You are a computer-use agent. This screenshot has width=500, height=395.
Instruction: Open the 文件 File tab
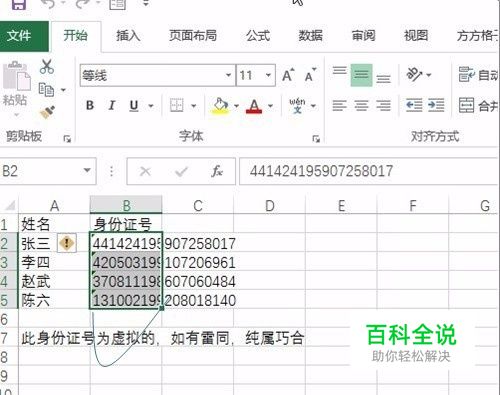(x=24, y=36)
